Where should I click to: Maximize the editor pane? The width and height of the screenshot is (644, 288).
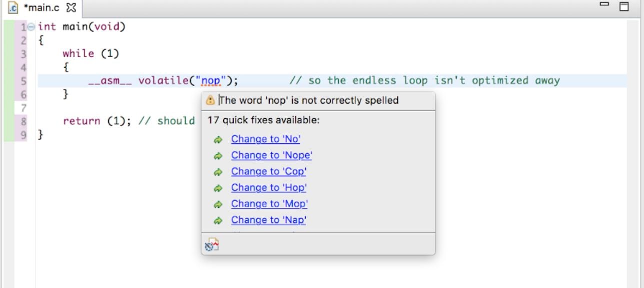click(x=623, y=7)
